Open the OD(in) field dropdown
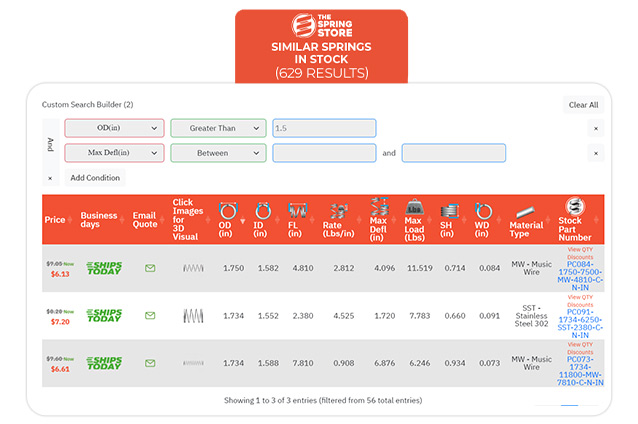 [x=114, y=128]
